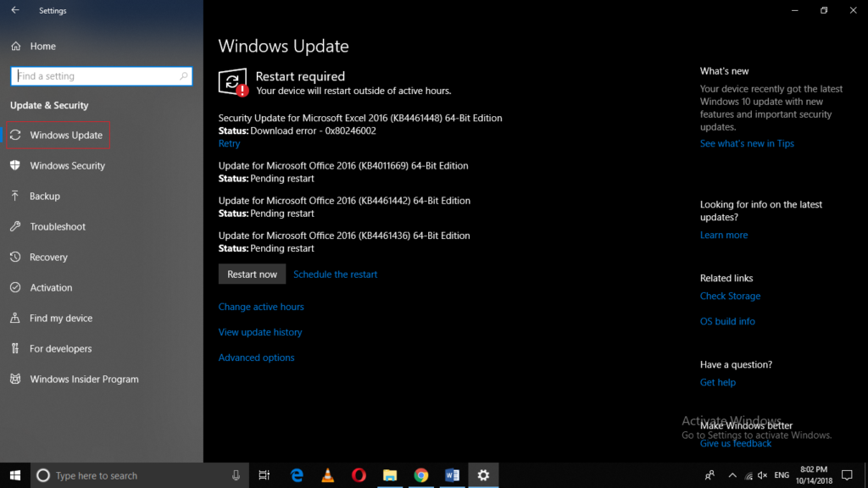Launch Opera browser from the taskbar
The height and width of the screenshot is (488, 868).
pos(359,475)
